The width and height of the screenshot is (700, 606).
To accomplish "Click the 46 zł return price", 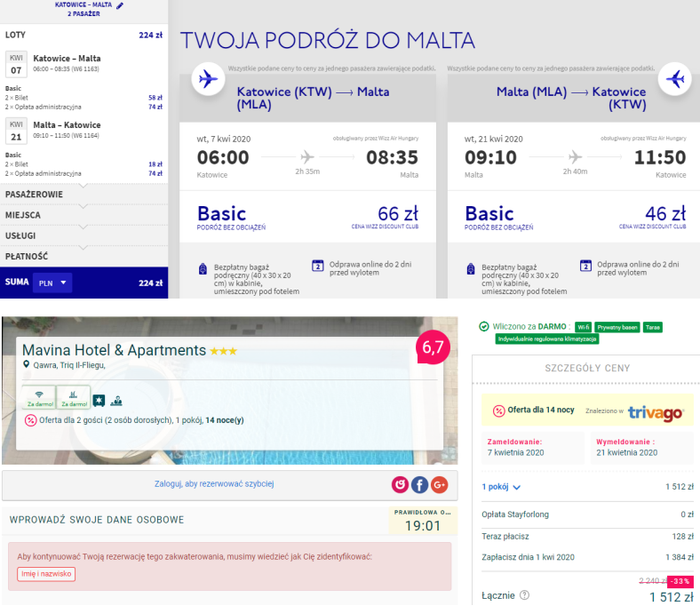I will 665,213.
